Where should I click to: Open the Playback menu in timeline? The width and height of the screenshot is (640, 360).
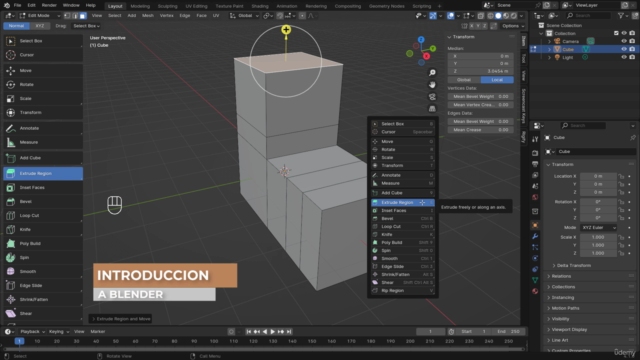[32, 331]
